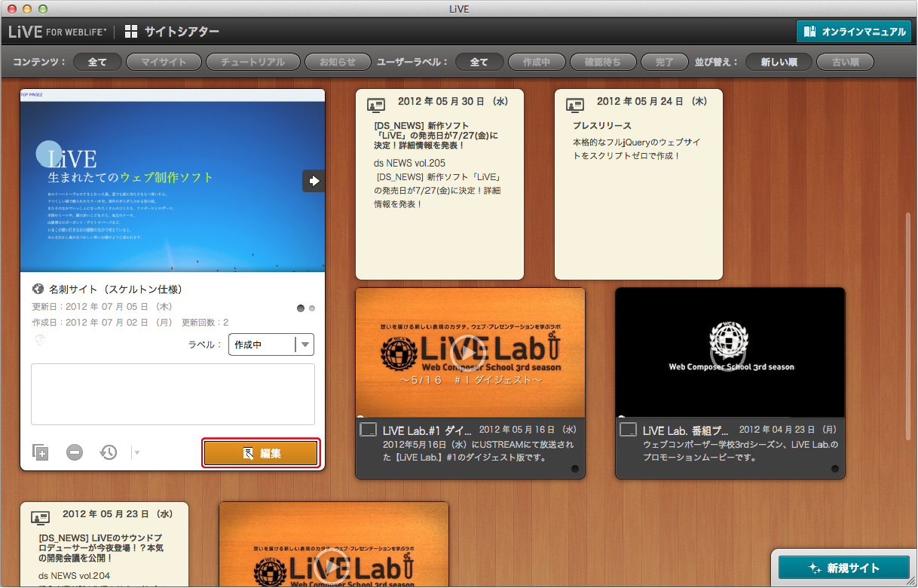This screenshot has width=918, height=588.
Task: Click the text ds NEWS vol.204
Action: [x=75, y=577]
